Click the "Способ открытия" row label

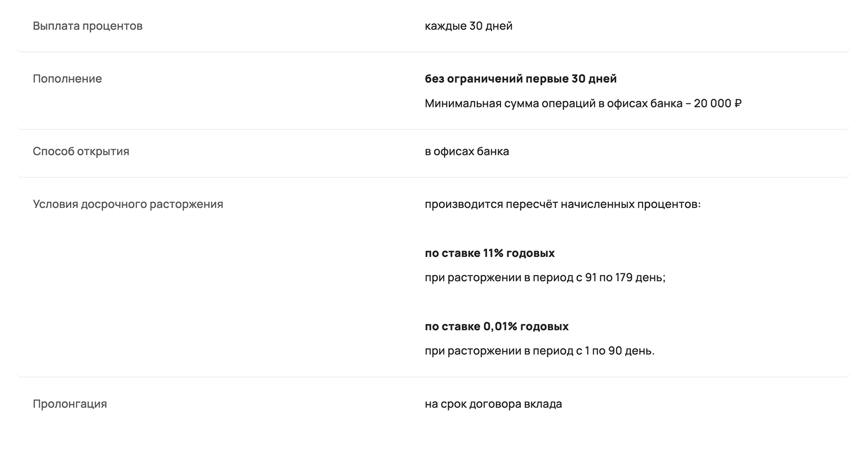coord(81,152)
